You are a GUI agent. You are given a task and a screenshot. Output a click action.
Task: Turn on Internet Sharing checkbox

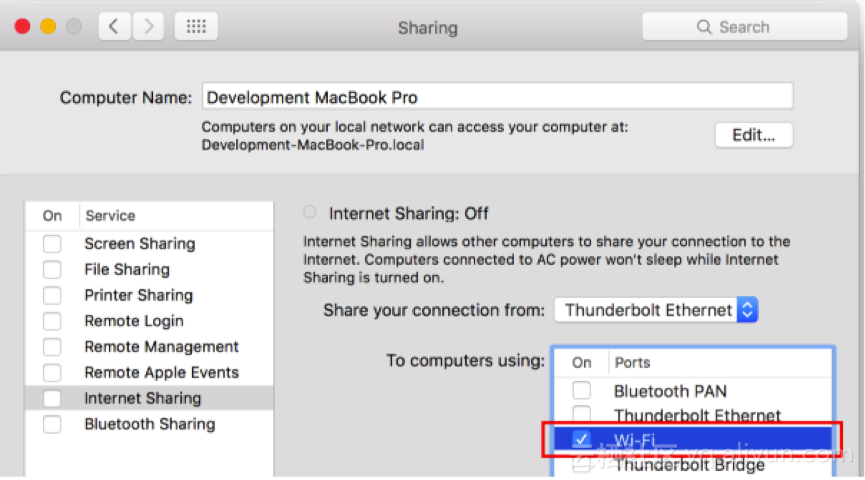[52, 398]
